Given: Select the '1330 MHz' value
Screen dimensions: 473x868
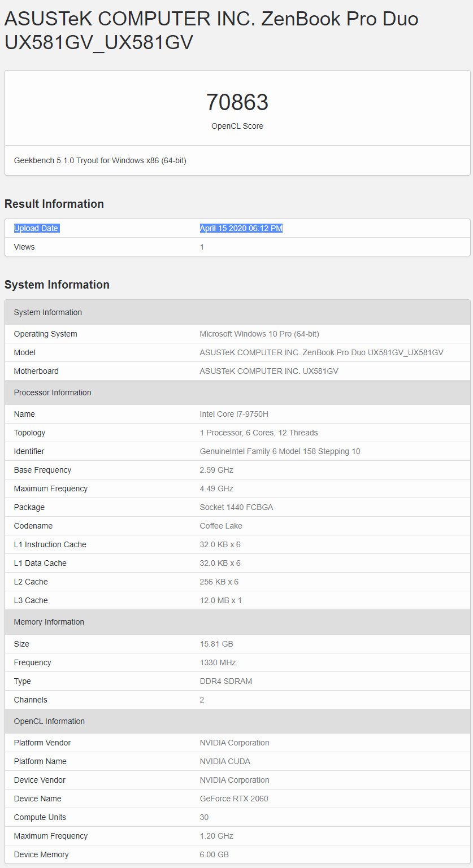Looking at the screenshot, I should coord(218,662).
